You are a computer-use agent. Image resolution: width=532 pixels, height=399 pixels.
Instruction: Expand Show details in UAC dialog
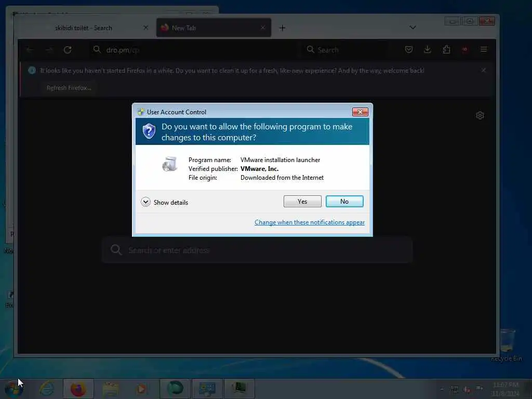[x=165, y=202]
